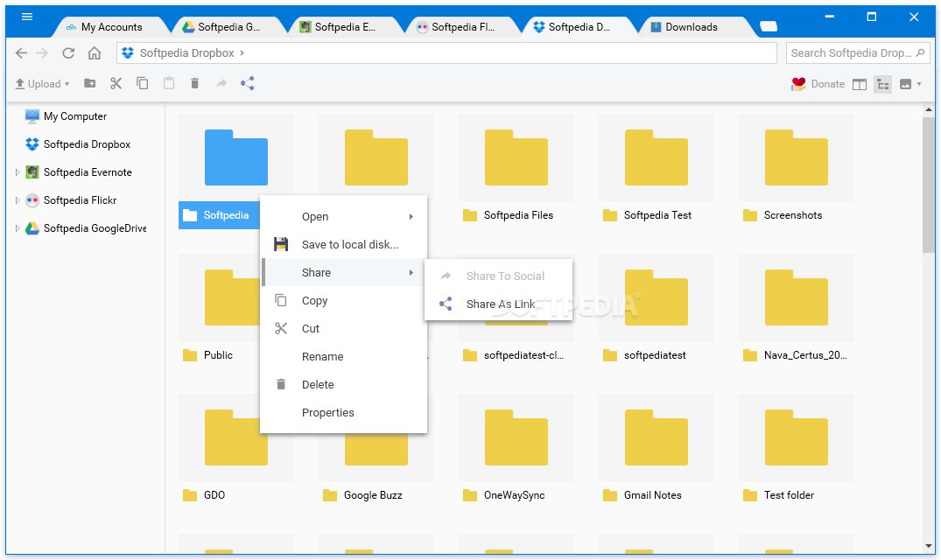Click the GDO folder name
Viewport: 941px width, 560px height.
point(214,495)
